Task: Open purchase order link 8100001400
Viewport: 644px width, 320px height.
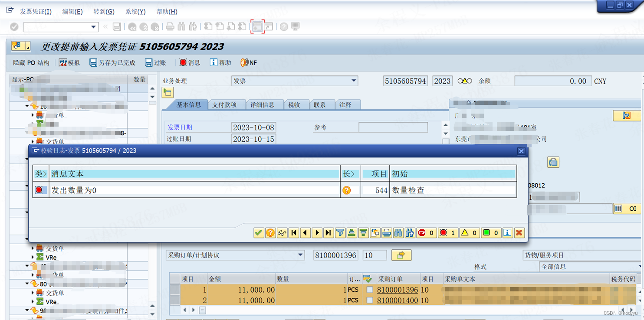Action: [x=398, y=300]
